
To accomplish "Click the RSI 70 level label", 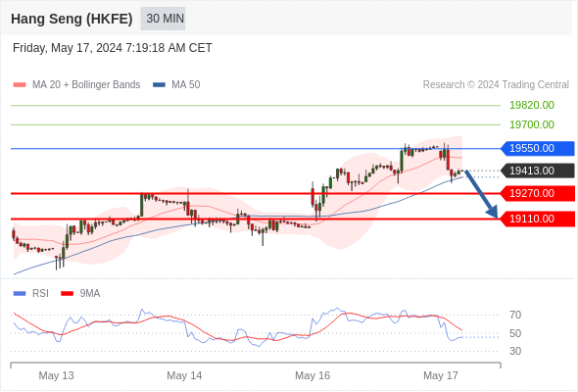I will click(515, 315).
